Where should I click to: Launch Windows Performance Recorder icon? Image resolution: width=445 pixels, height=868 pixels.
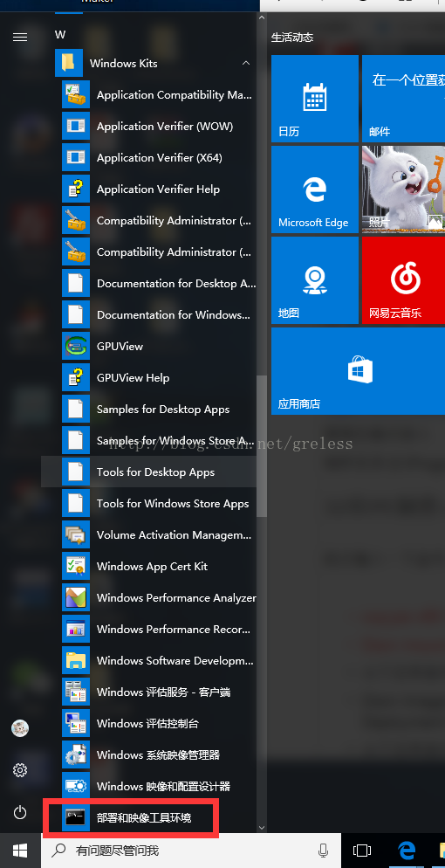pyautogui.click(x=76, y=630)
